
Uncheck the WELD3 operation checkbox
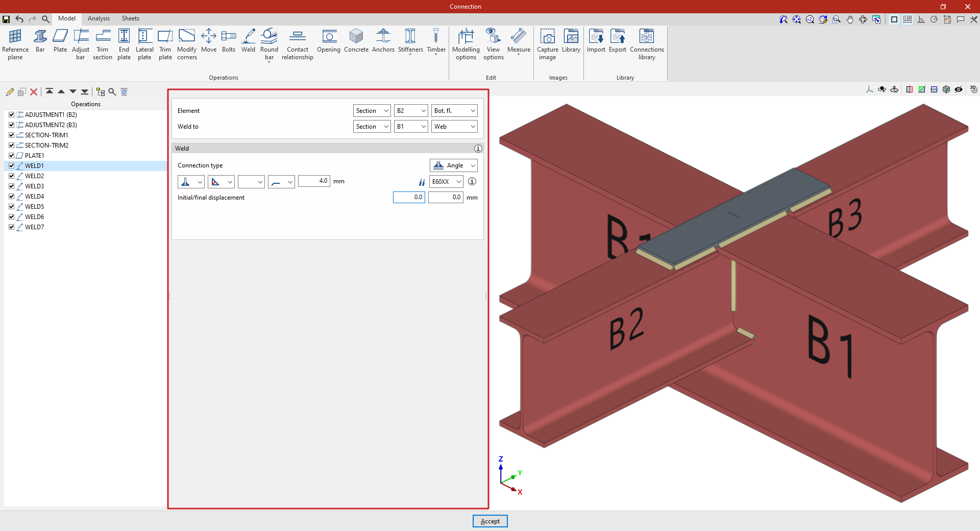point(11,186)
